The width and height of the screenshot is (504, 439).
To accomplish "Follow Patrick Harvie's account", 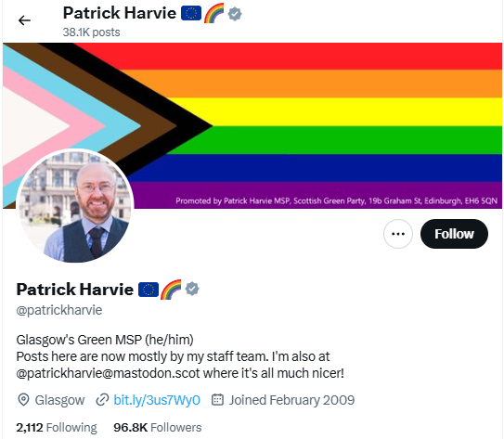I will (x=454, y=234).
